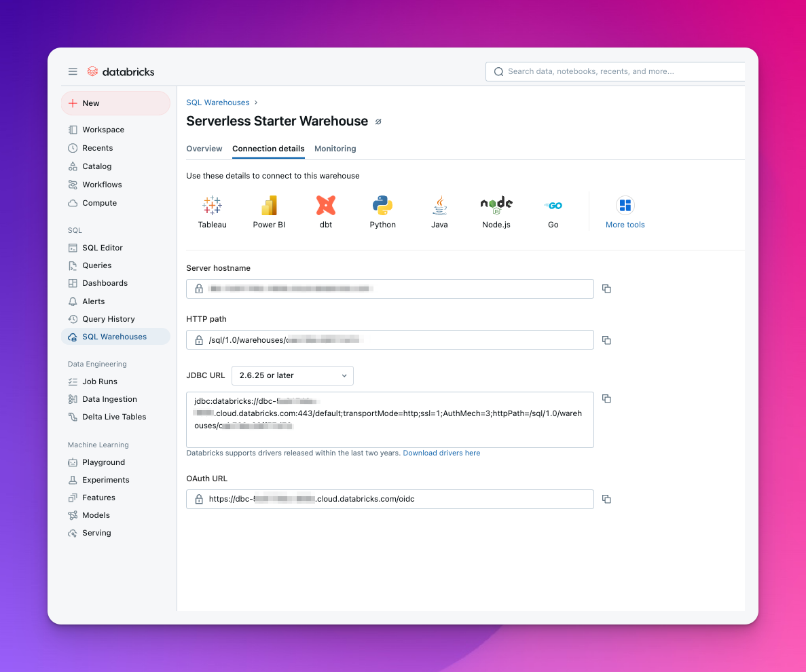Open More tools
Image resolution: width=806 pixels, height=672 pixels.
pyautogui.click(x=625, y=212)
